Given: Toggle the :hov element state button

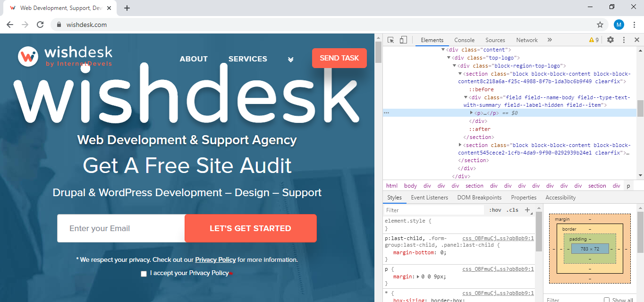Looking at the screenshot, I should pos(495,210).
